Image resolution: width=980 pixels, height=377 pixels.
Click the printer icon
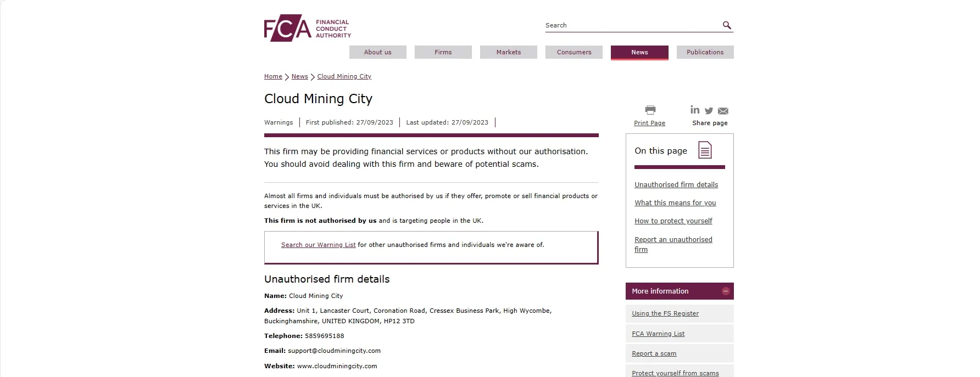[x=650, y=110]
